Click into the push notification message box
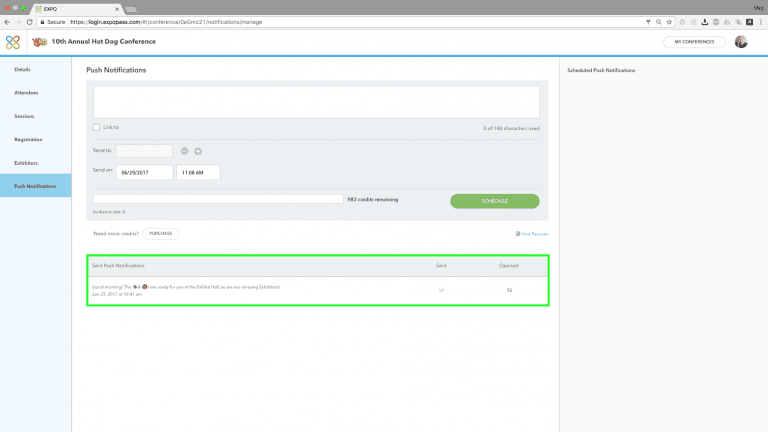 (x=316, y=102)
